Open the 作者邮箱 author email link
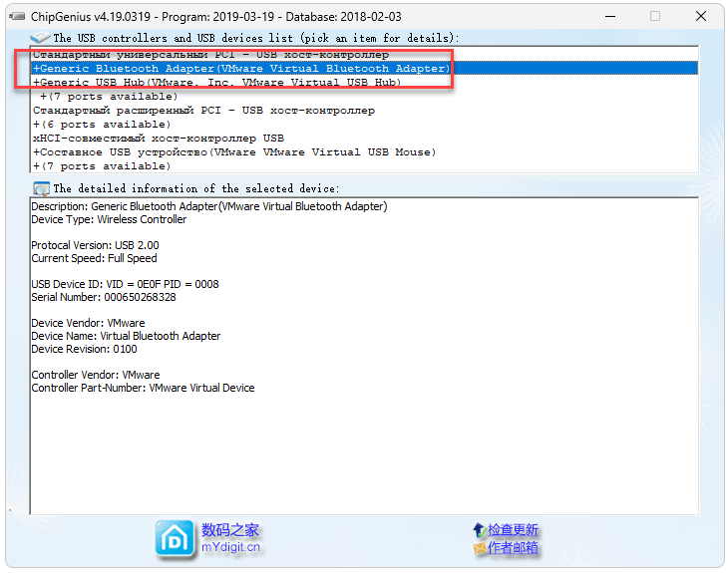The width and height of the screenshot is (728, 573). [x=513, y=548]
